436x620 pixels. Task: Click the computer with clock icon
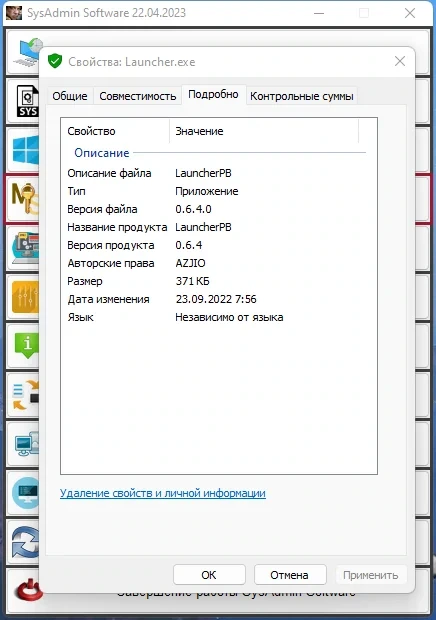point(28,52)
